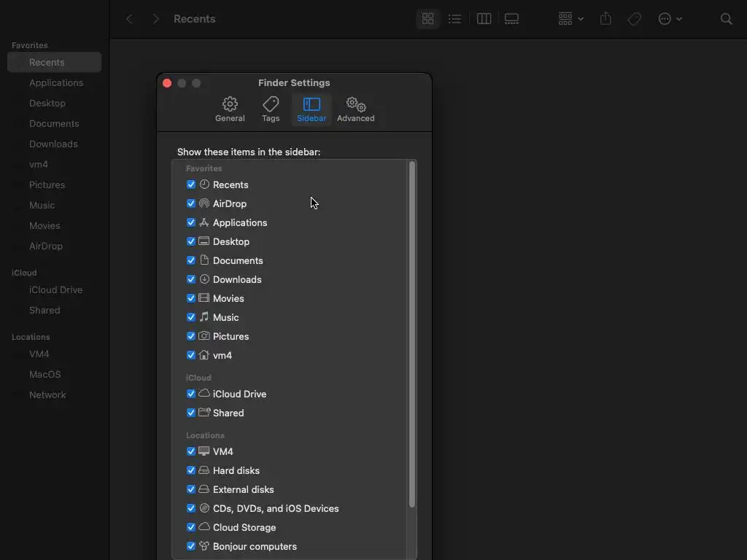
Task: Open the Group By dropdown in toolbar
Action: click(x=570, y=19)
